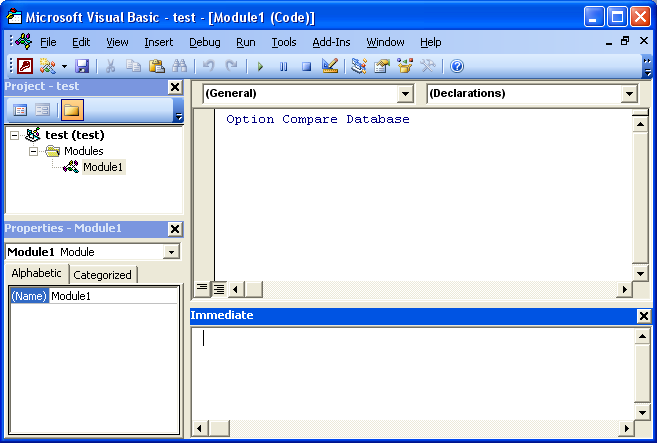This screenshot has height=443, width=657.
Task: Open the Debug menu
Action: click(x=204, y=42)
